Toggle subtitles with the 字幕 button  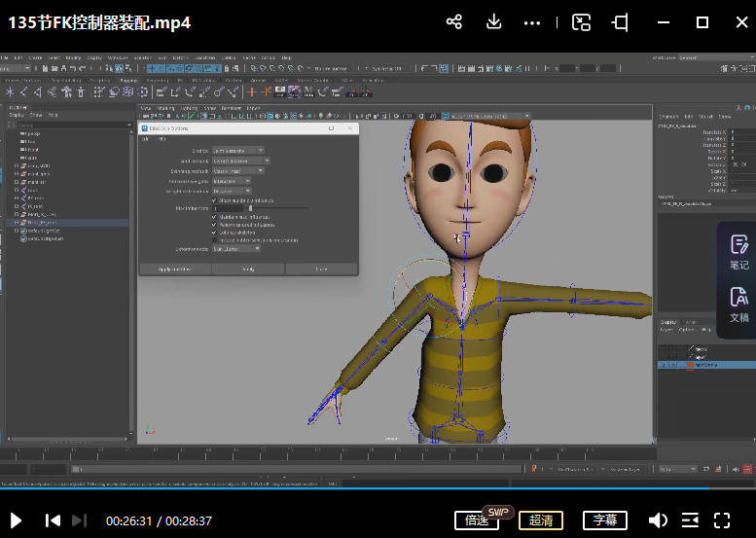(605, 520)
